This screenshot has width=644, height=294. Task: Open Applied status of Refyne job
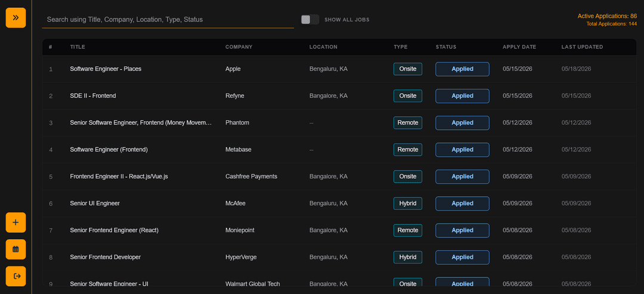[463, 95]
